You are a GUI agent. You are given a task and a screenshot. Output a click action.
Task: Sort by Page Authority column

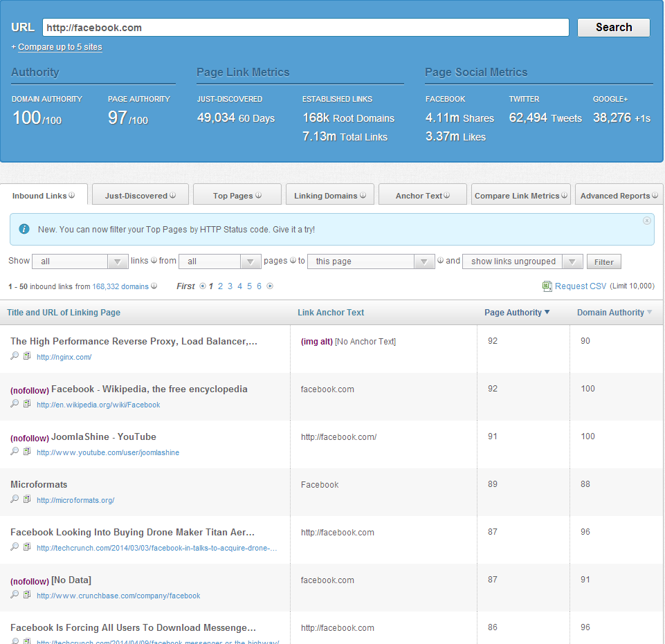pos(517,313)
